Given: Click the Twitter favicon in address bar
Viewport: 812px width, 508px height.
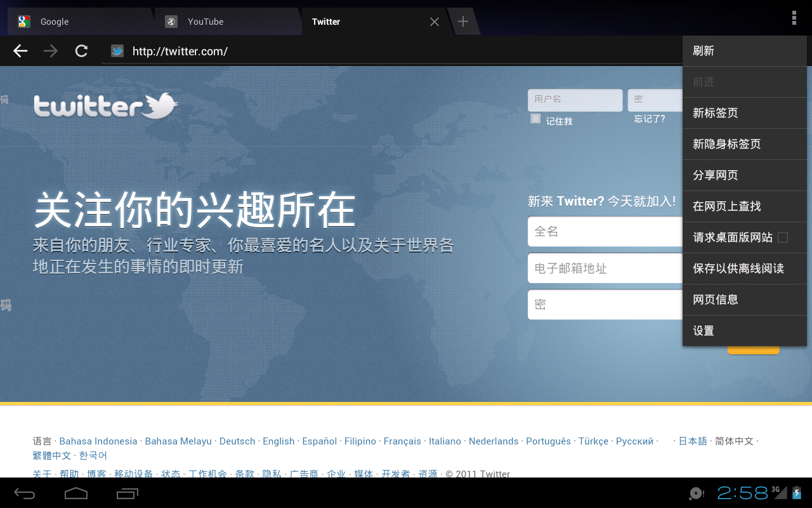Looking at the screenshot, I should [117, 51].
